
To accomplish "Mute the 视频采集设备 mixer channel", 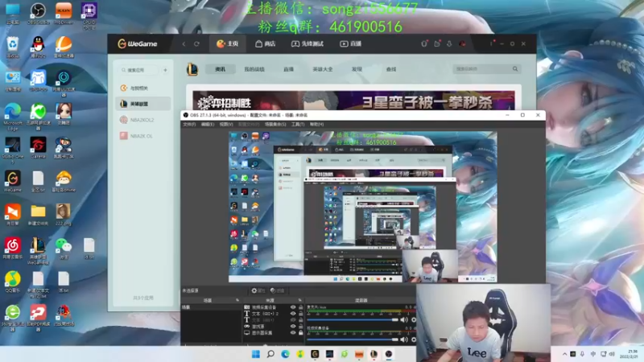I will [404, 339].
